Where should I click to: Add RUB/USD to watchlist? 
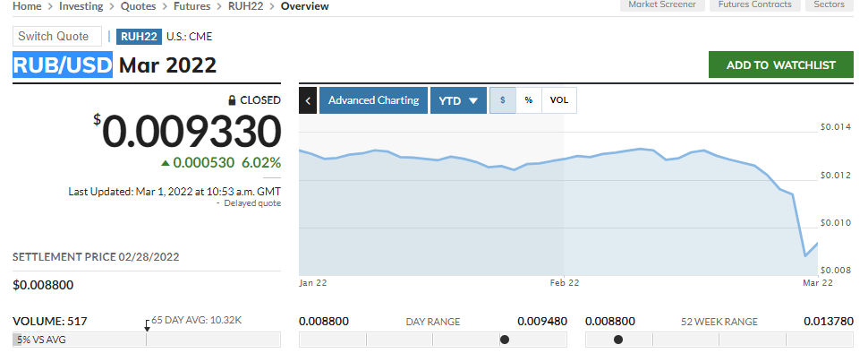(x=780, y=65)
